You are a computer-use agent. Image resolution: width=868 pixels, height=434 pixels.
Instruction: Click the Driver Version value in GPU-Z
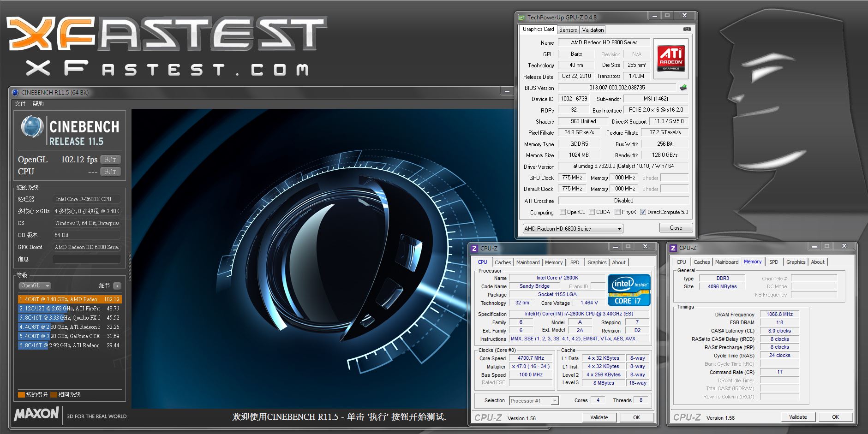[623, 166]
